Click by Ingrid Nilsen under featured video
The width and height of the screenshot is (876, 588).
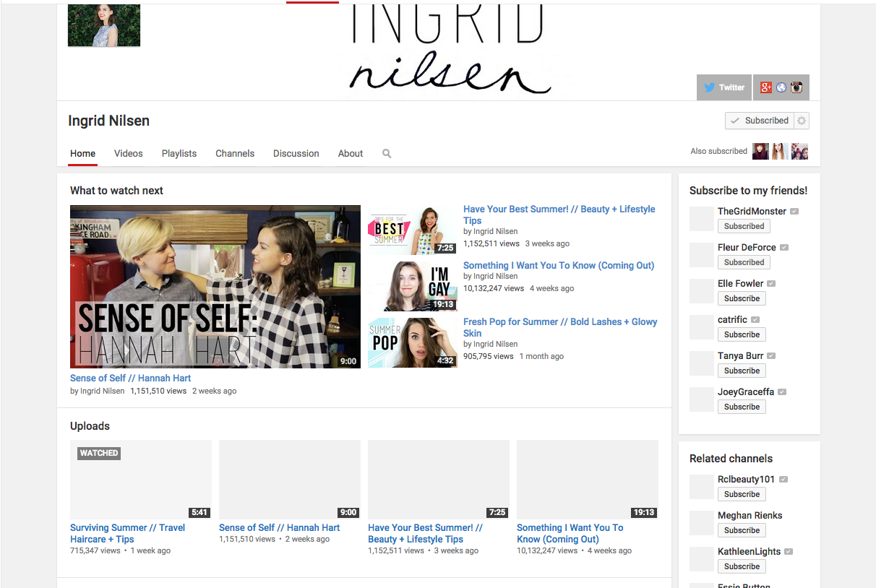pyautogui.click(x=97, y=391)
